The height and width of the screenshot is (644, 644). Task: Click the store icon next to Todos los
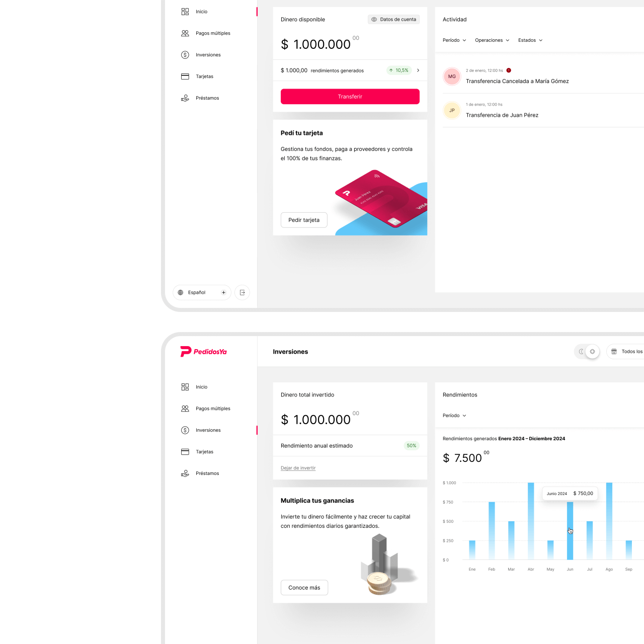(614, 352)
